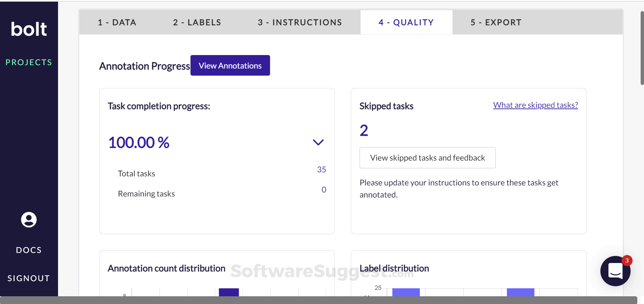Click the Task completion progress label
This screenshot has height=304, width=644.
[159, 106]
